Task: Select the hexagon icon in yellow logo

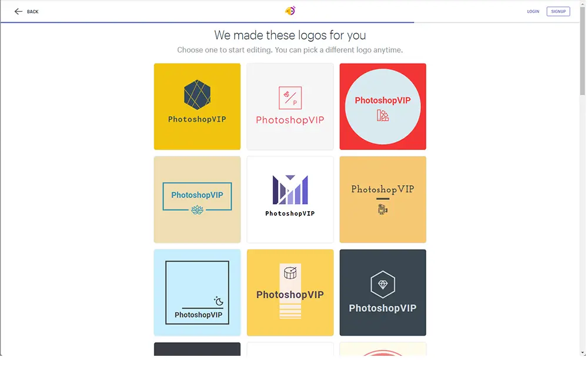Action: (x=197, y=95)
